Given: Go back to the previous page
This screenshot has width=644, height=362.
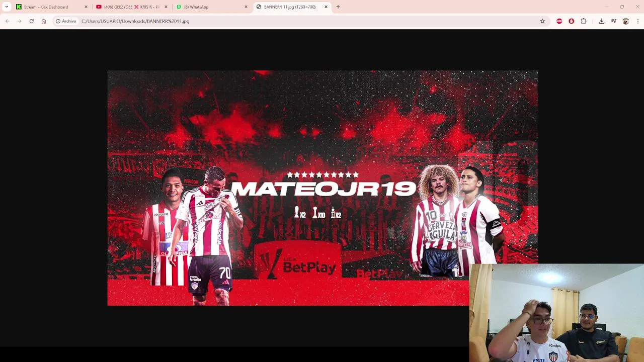Looking at the screenshot, I should pyautogui.click(x=7, y=21).
